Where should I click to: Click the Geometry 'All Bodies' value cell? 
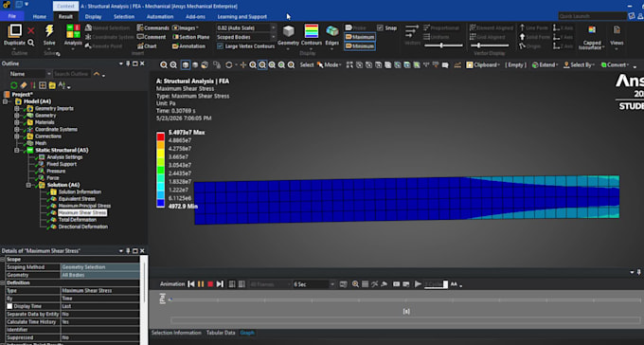point(100,275)
